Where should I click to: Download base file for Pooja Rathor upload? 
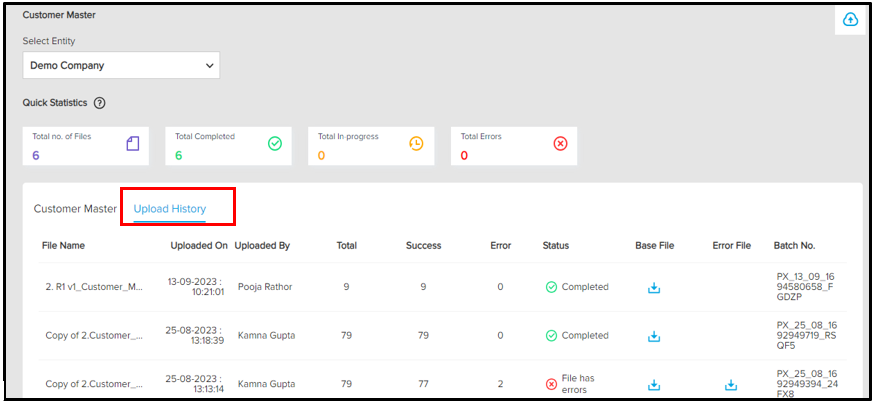point(654,287)
